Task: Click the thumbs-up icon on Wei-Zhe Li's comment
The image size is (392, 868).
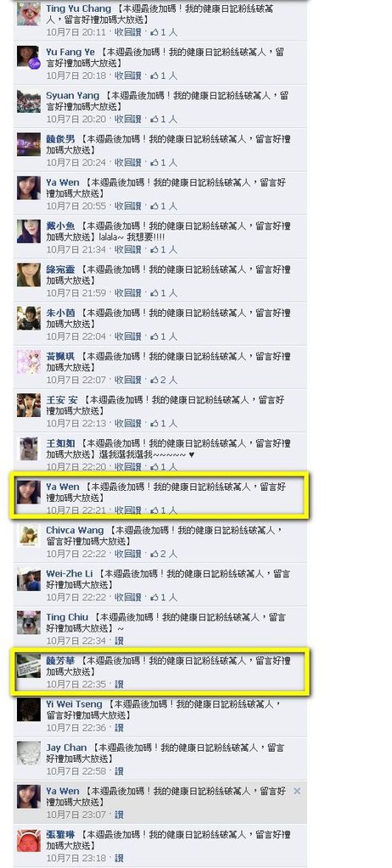Action: click(154, 598)
